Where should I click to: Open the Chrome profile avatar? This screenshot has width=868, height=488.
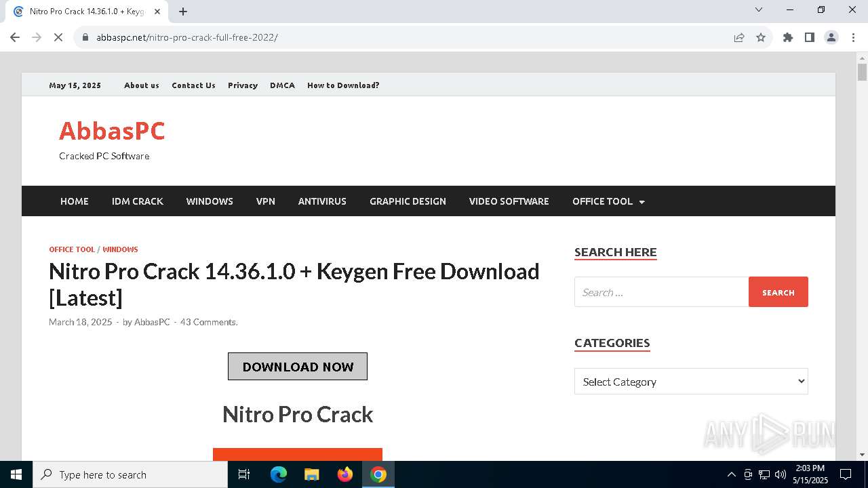tap(831, 37)
